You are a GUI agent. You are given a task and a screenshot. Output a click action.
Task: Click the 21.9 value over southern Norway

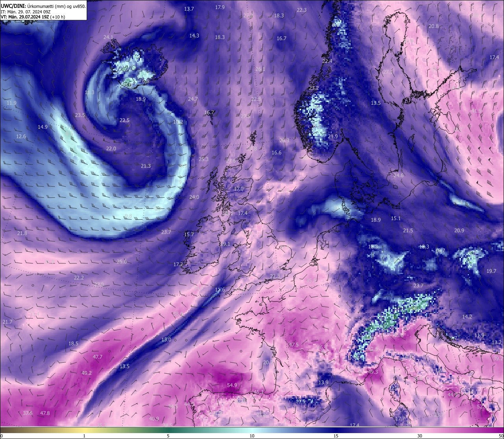tap(333, 136)
